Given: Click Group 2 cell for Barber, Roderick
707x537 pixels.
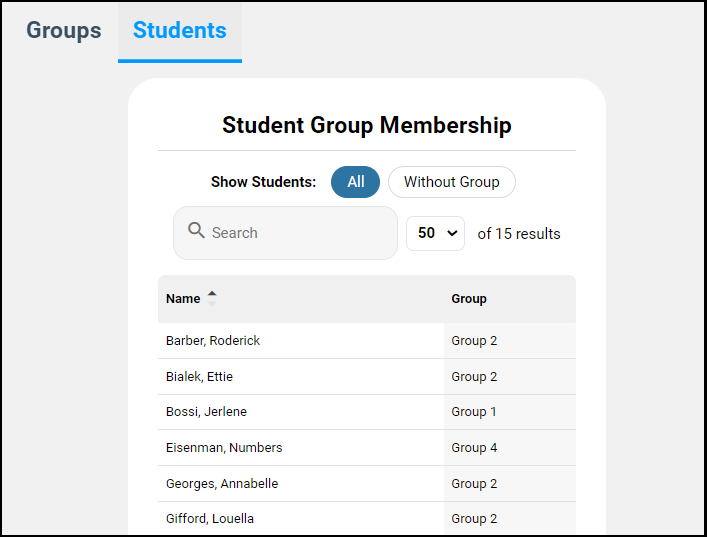Looking at the screenshot, I should [x=474, y=341].
